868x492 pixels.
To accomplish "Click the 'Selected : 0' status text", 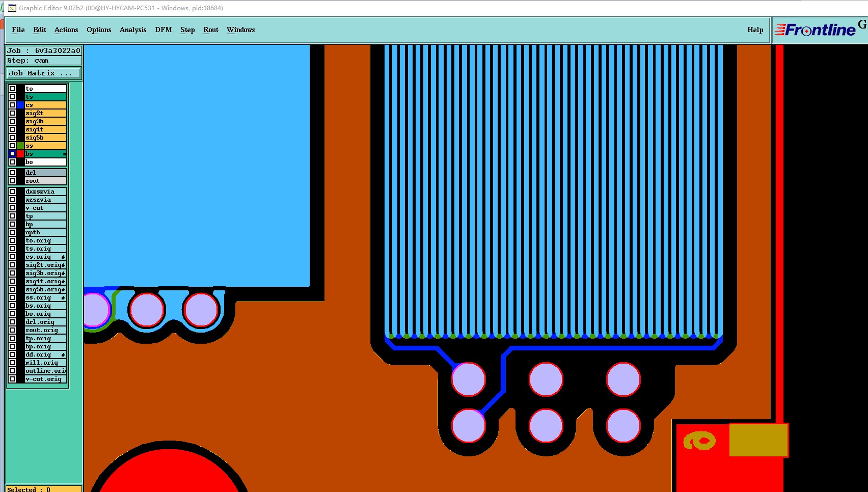I will click(x=29, y=489).
